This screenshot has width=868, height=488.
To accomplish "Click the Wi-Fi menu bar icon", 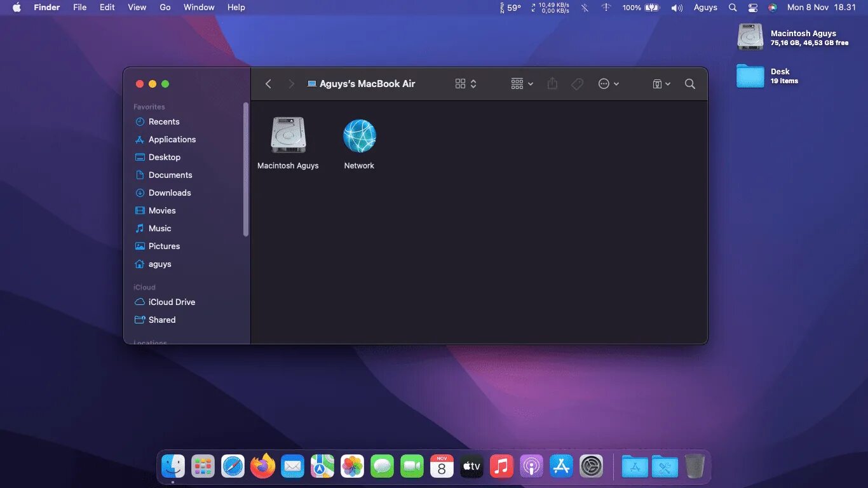I will [606, 8].
